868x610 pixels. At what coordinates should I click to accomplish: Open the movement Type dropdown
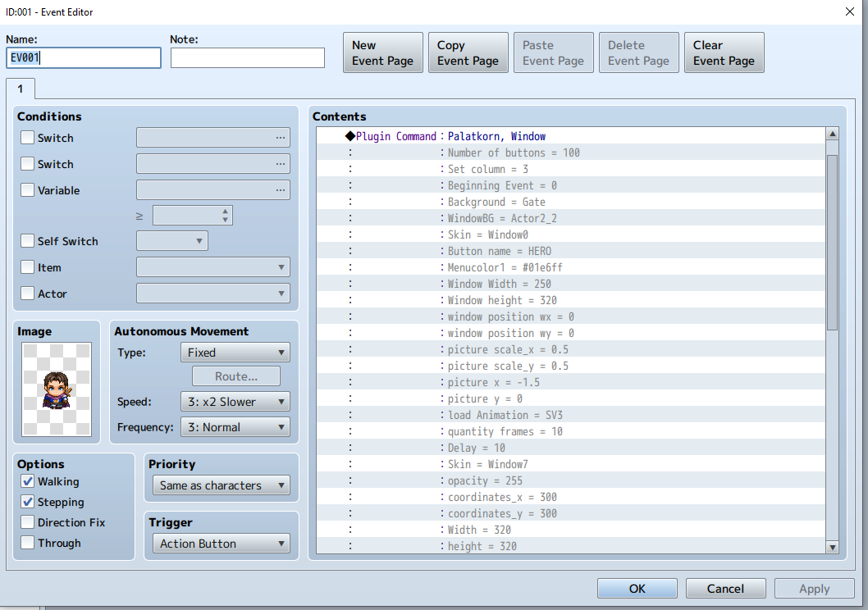point(235,353)
